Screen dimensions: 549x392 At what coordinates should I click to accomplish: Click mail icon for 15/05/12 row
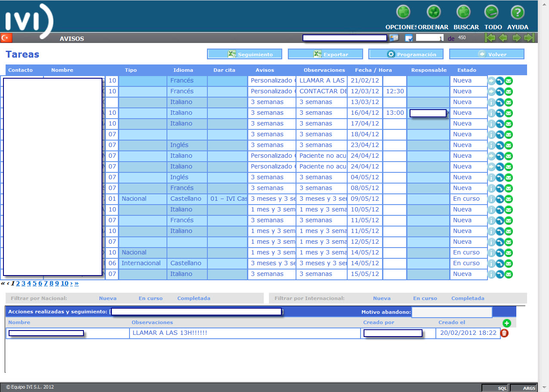click(509, 274)
